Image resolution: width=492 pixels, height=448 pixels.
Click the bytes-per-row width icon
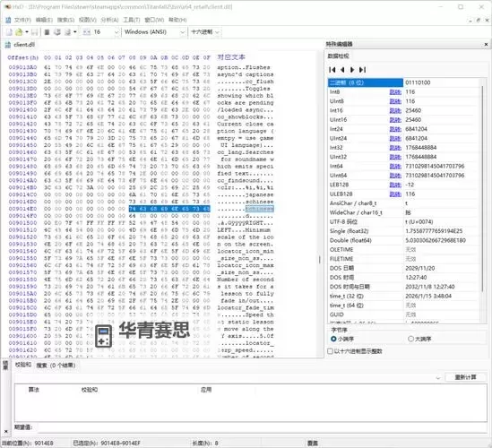click(x=87, y=32)
